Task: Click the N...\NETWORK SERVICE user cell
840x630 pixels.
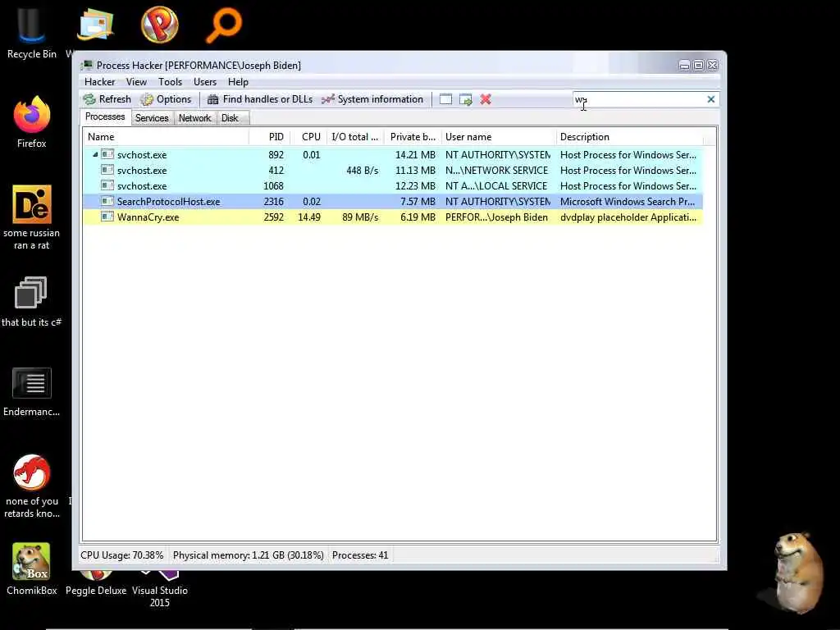Action: (496, 171)
